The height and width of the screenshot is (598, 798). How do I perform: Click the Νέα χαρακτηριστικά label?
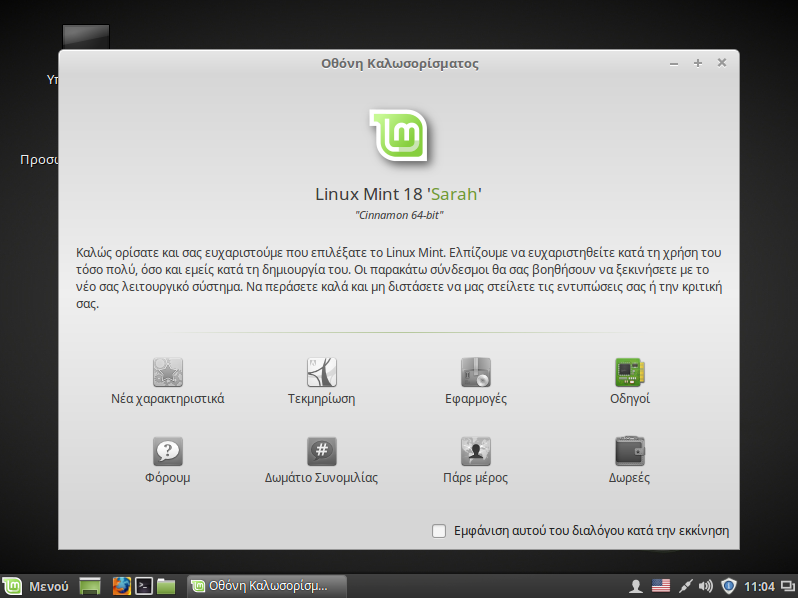167,398
